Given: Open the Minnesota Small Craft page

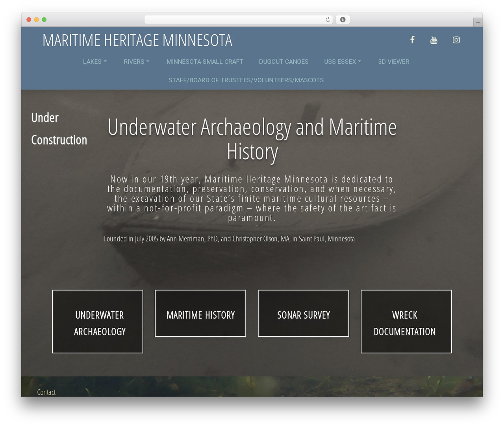Looking at the screenshot, I should click(x=205, y=61).
